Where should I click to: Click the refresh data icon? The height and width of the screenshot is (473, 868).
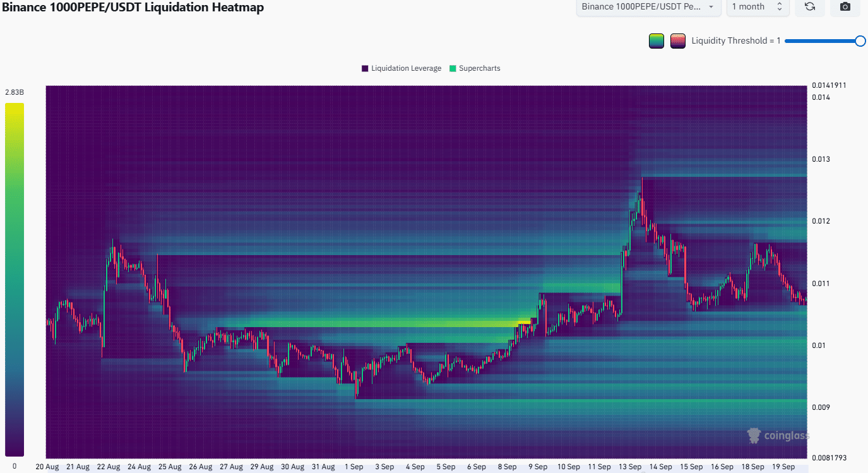pos(810,7)
